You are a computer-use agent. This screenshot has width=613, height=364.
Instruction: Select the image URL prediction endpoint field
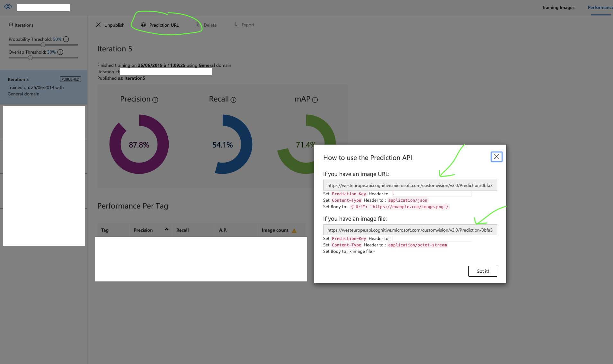point(410,185)
